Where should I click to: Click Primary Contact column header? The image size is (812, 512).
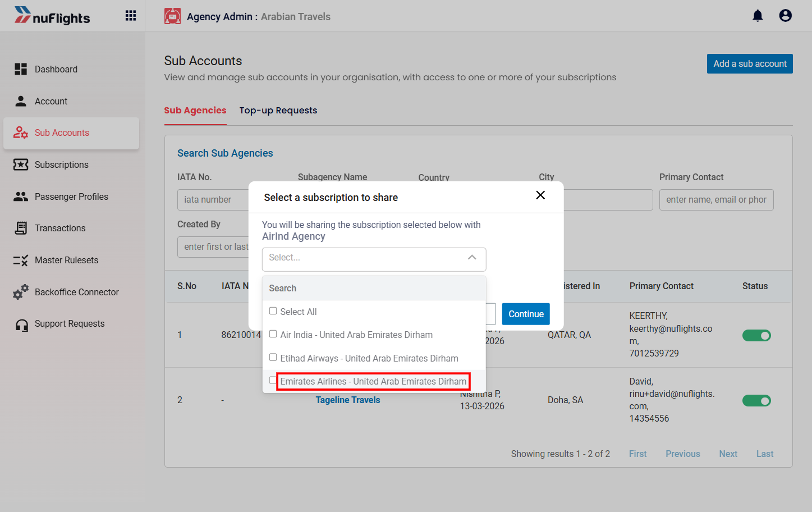pyautogui.click(x=662, y=286)
